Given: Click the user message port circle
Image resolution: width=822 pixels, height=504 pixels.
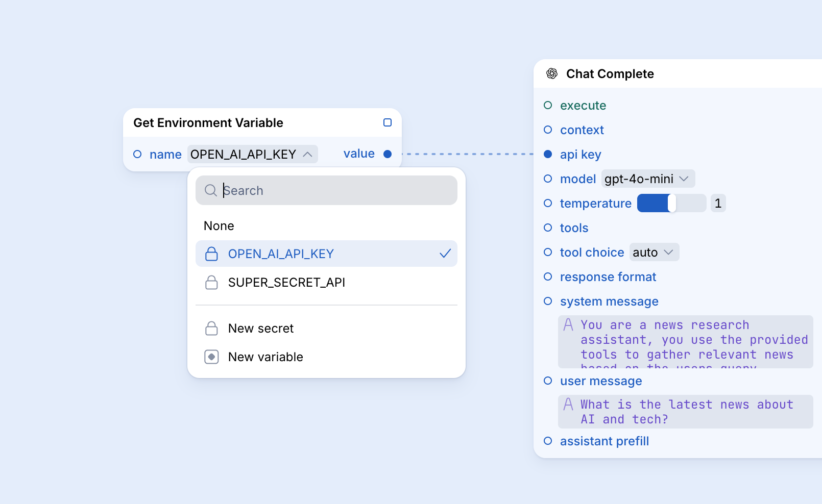Looking at the screenshot, I should point(548,381).
